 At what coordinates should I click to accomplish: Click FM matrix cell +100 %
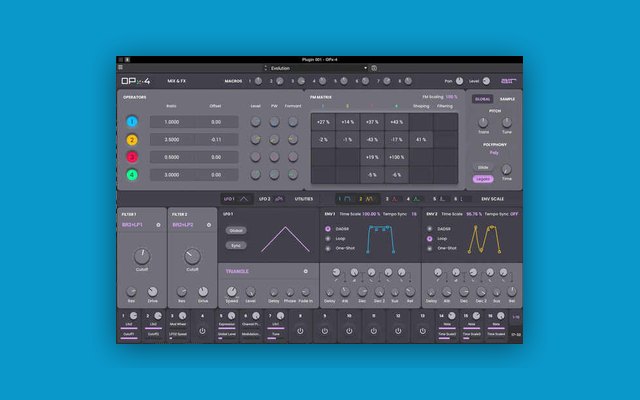tap(396, 157)
